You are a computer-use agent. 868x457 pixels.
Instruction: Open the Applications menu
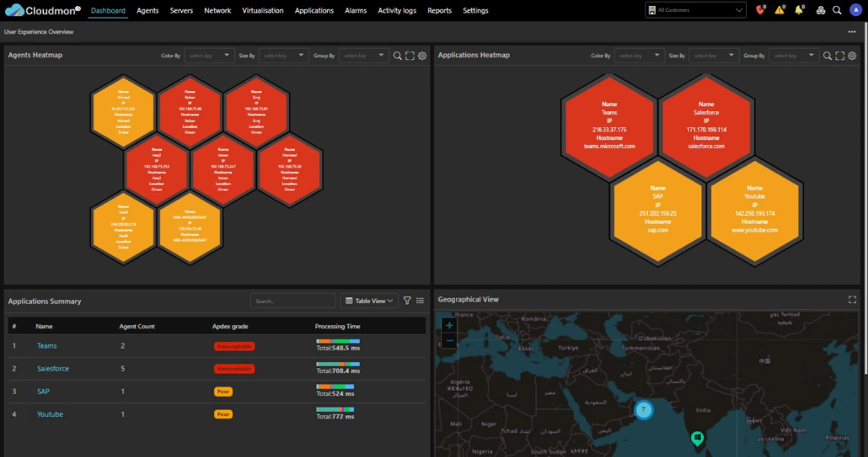click(314, 11)
